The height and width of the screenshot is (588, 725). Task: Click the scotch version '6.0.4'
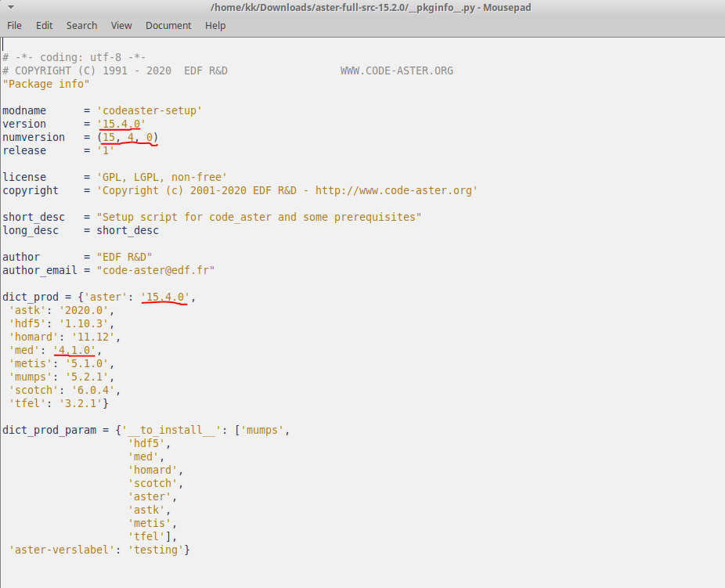tap(93, 390)
